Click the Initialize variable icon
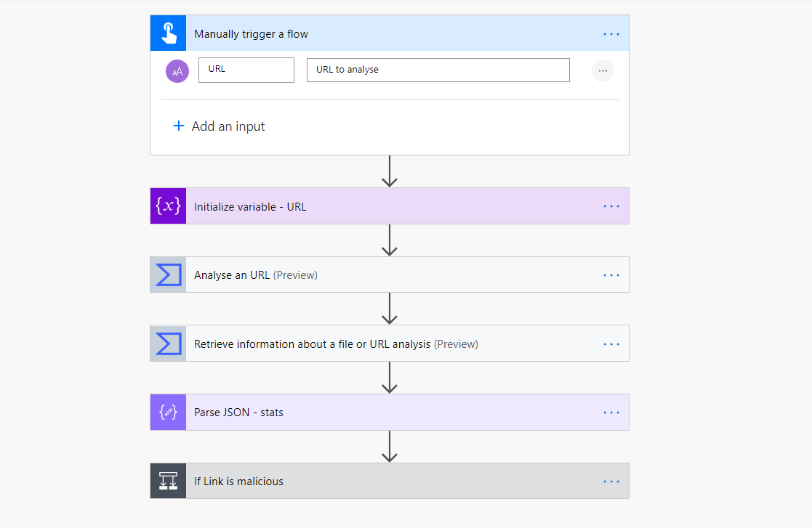812x528 pixels. coord(168,206)
